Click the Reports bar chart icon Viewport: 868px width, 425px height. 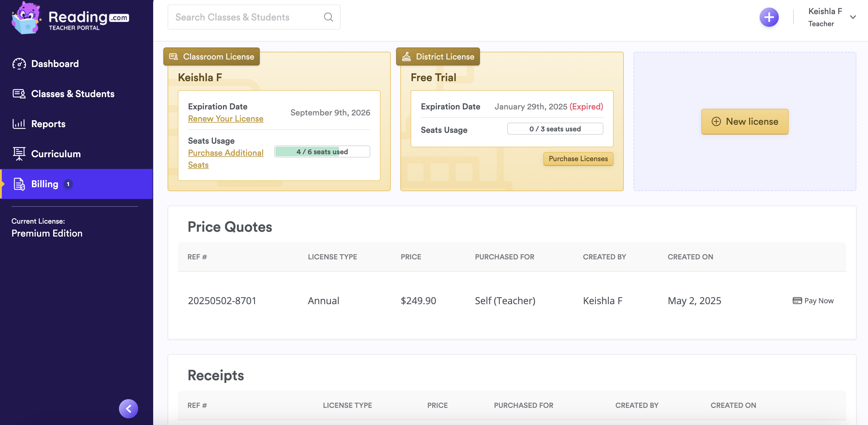coord(19,124)
